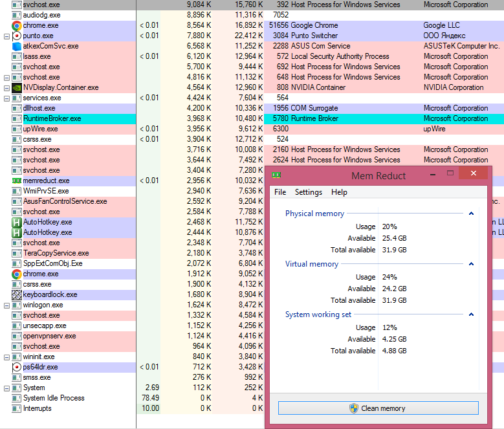Click the TeraCopyService.exe process icon
The image size is (504, 429).
(17, 254)
